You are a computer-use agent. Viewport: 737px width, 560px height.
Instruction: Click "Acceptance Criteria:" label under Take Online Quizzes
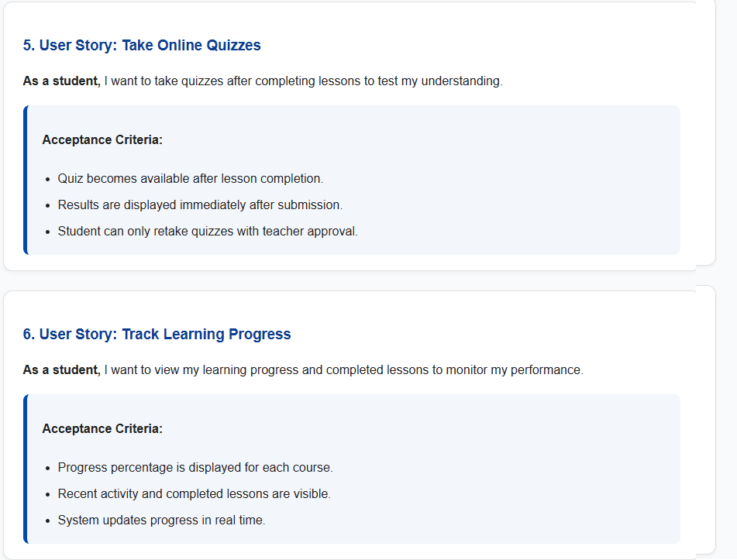(x=102, y=140)
